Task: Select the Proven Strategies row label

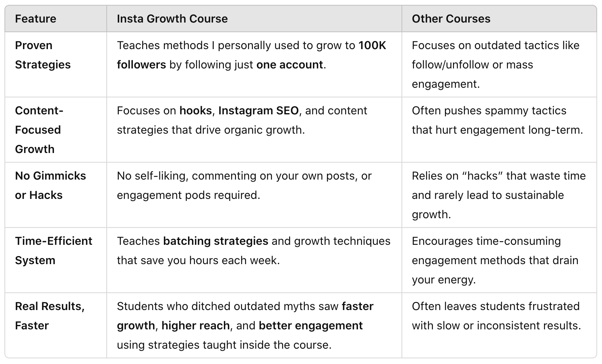Action: (x=43, y=55)
